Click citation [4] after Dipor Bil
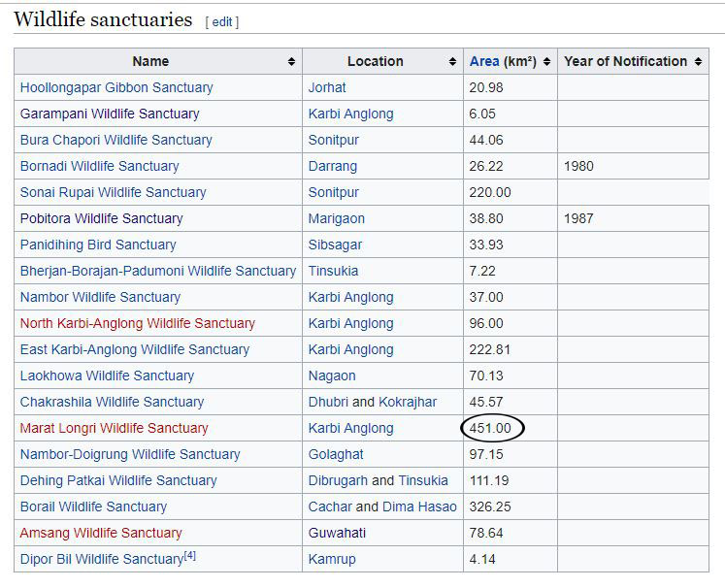The height and width of the screenshot is (588, 725). coord(190,556)
